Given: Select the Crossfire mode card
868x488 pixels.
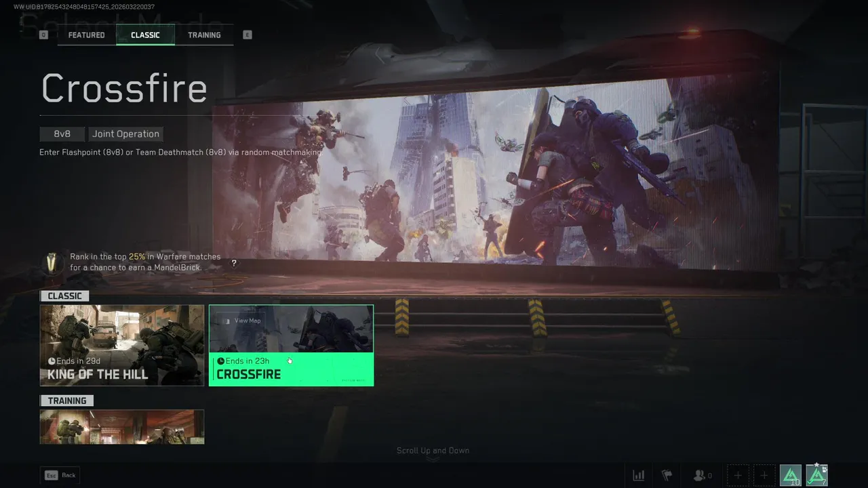Looking at the screenshot, I should pos(292,346).
